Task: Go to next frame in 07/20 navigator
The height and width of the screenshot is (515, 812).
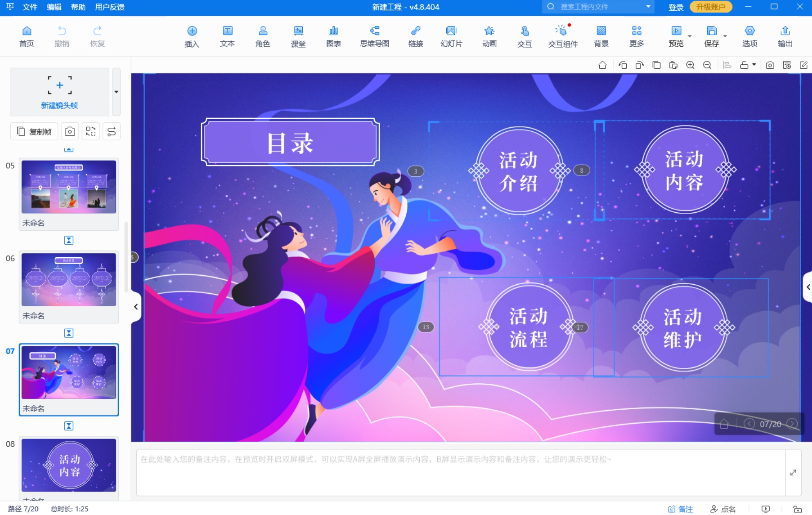Action: click(792, 424)
